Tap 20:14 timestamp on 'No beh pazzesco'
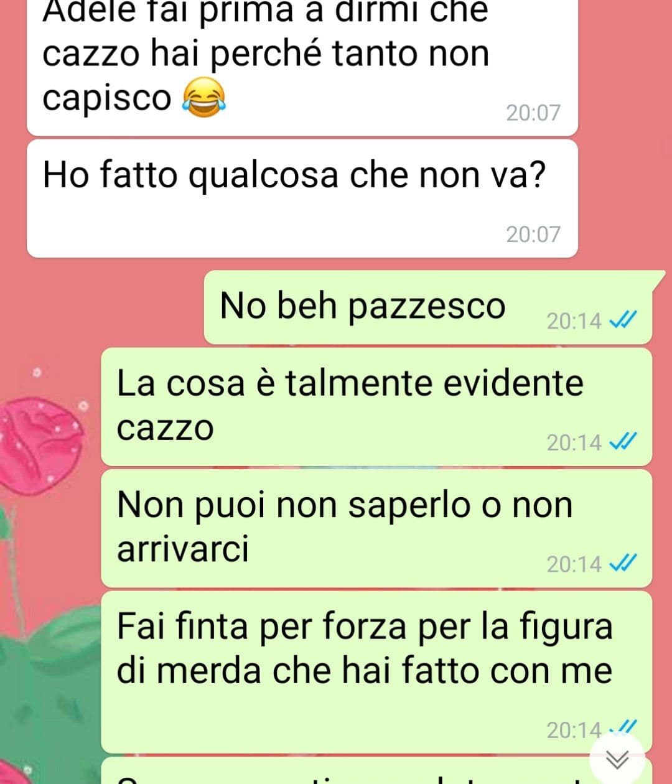Image resolution: width=672 pixels, height=784 pixels. point(574,321)
